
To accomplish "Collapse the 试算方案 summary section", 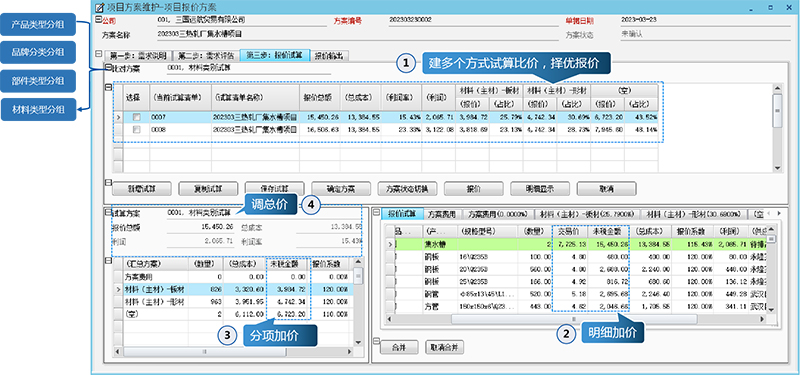I will [108, 212].
